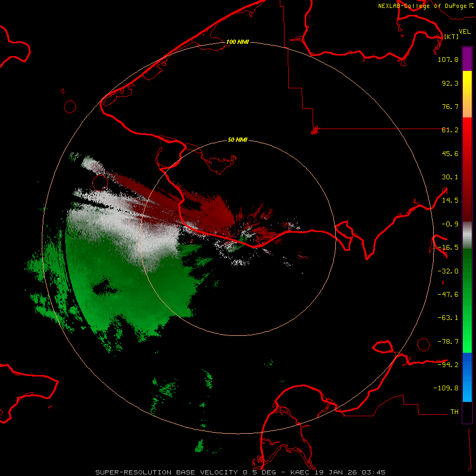The height and width of the screenshot is (476, 476).
Task: Click the red circle marker at lower right
Action: pos(424,345)
